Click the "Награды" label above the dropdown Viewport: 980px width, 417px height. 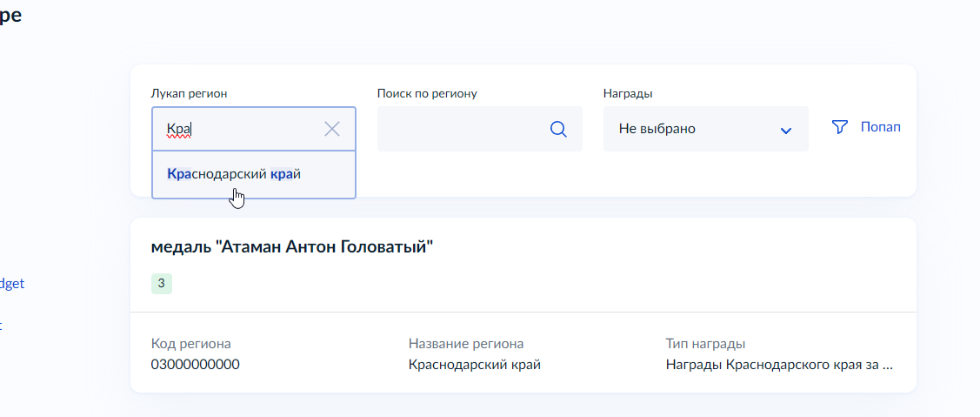pos(628,93)
